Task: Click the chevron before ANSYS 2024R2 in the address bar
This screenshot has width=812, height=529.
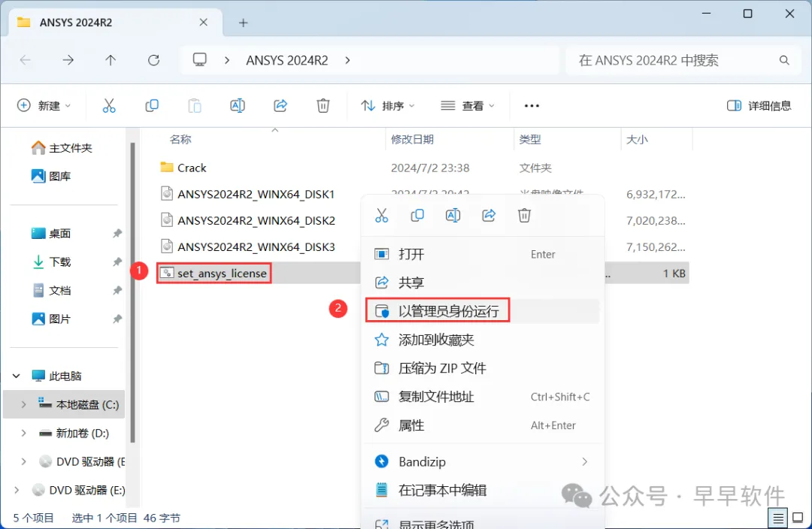Action: click(227, 61)
